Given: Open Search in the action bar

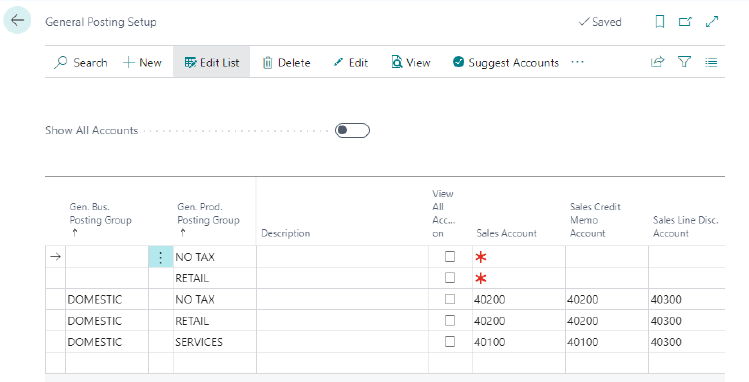Looking at the screenshot, I should (x=81, y=63).
